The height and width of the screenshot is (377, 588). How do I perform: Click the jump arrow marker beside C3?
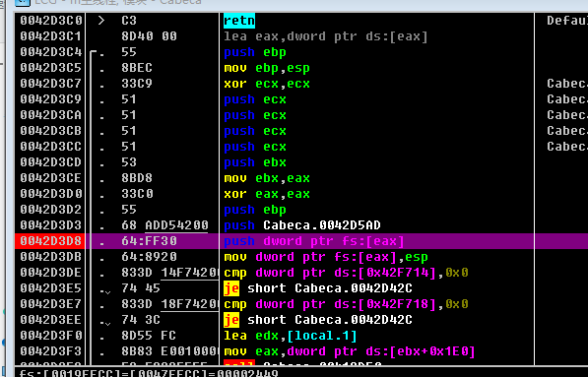point(100,21)
